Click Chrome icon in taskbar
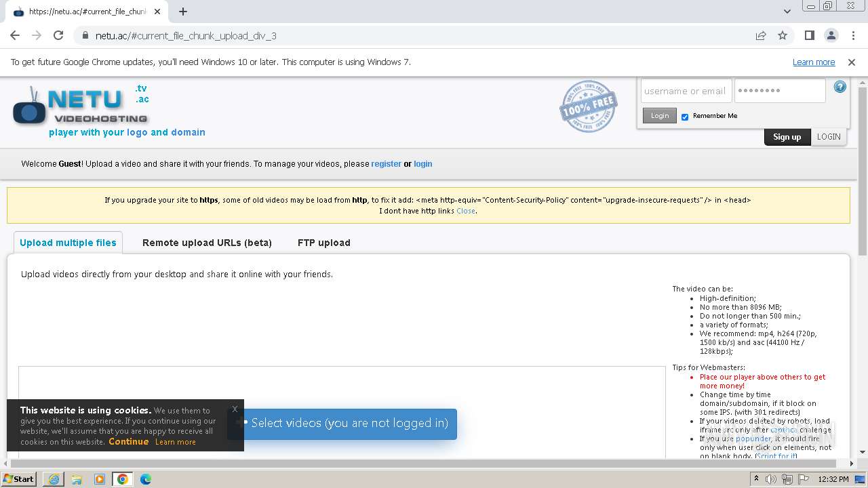This screenshot has height=488, width=868. click(123, 479)
